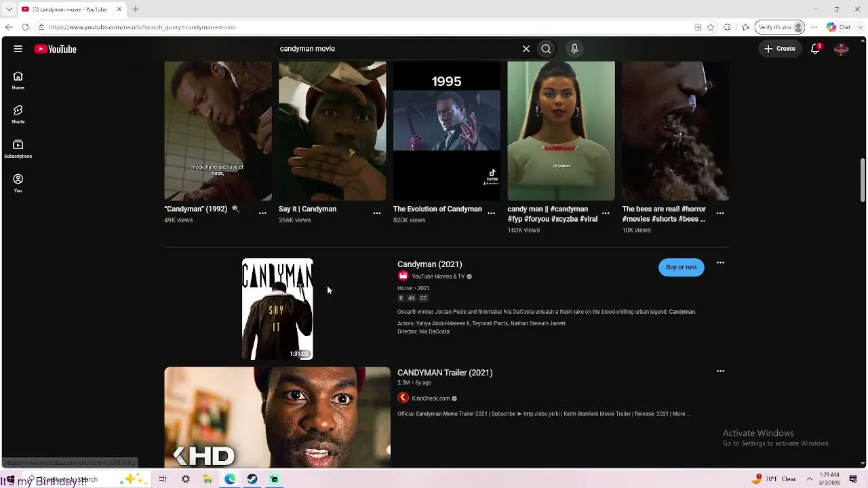The image size is (868, 488).
Task: Open the browser Settings and more menu
Action: pyautogui.click(x=815, y=27)
